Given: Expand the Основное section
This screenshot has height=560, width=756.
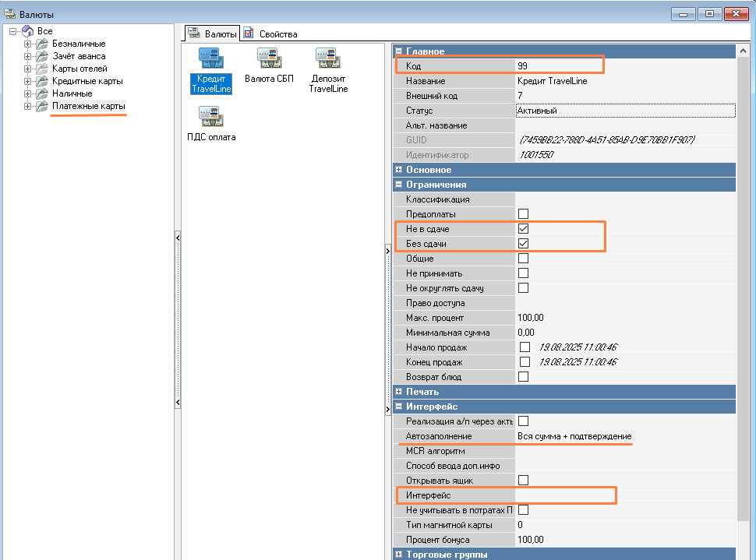Looking at the screenshot, I should click(x=399, y=170).
